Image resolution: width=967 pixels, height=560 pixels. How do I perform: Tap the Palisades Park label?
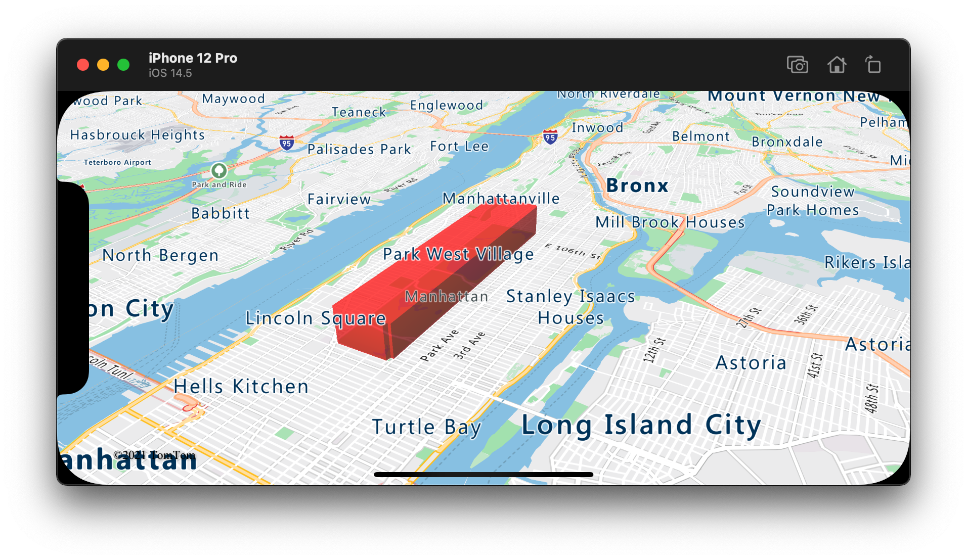(x=359, y=150)
